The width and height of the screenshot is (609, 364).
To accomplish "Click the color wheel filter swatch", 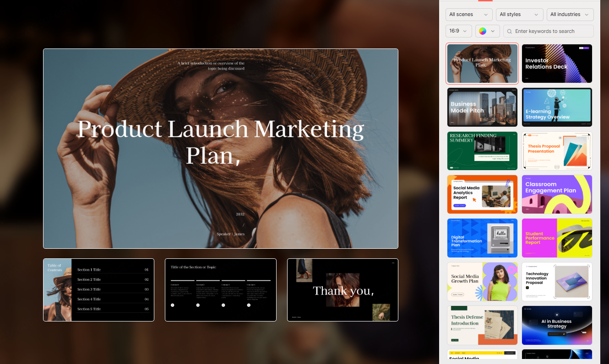I will (x=483, y=31).
